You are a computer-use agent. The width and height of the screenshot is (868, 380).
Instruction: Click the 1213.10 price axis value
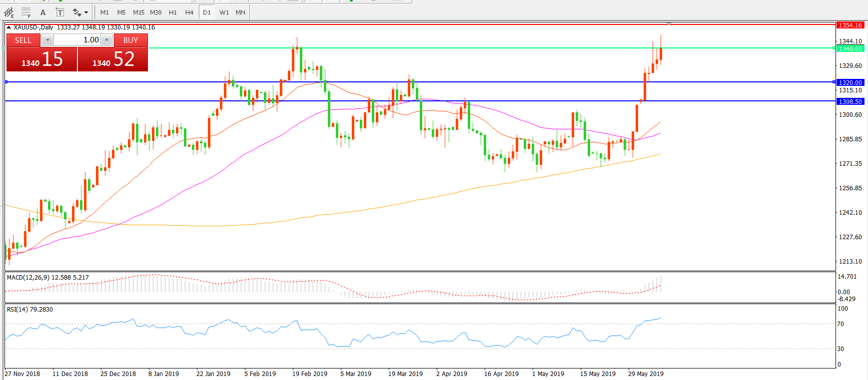(x=850, y=261)
